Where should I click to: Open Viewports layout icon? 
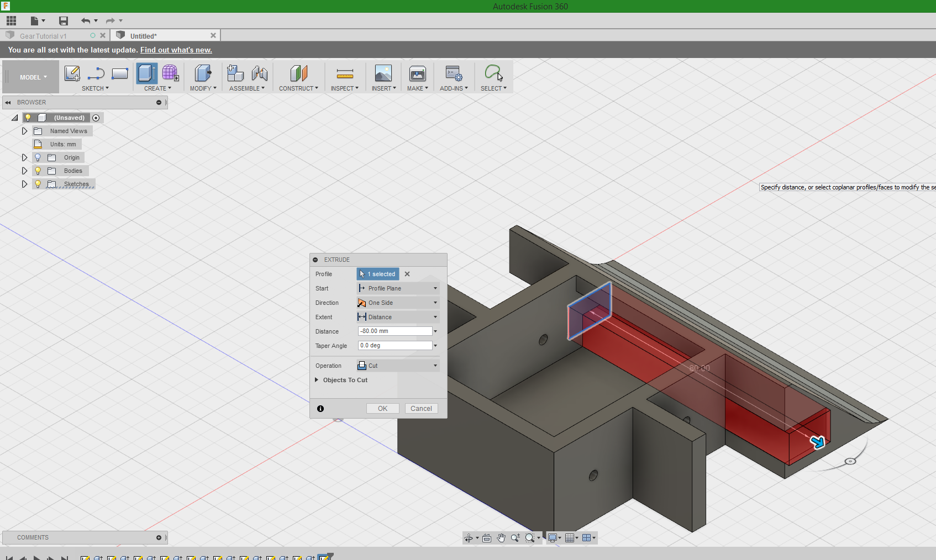[586, 538]
